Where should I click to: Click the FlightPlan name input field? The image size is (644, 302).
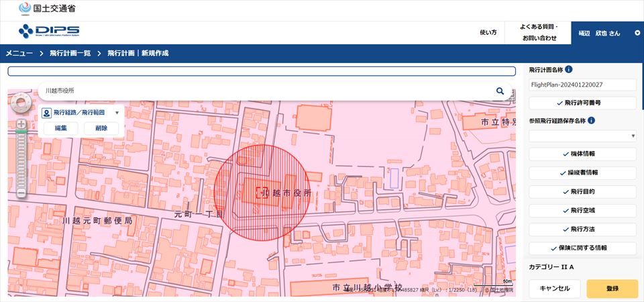(582, 85)
